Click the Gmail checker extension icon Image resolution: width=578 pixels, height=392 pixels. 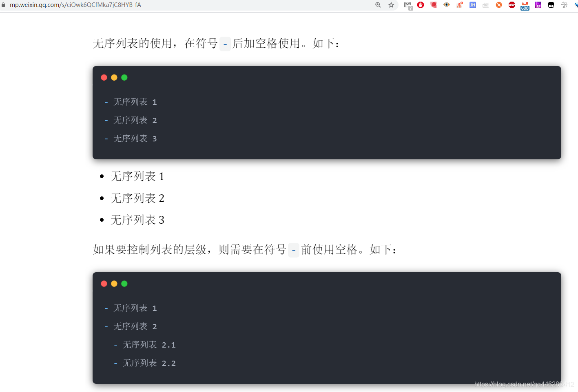408,5
